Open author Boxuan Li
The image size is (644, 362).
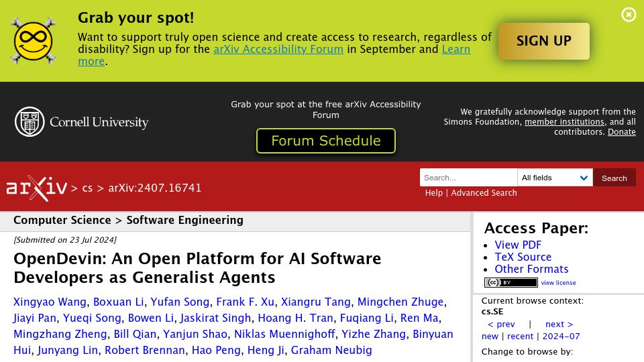point(118,302)
